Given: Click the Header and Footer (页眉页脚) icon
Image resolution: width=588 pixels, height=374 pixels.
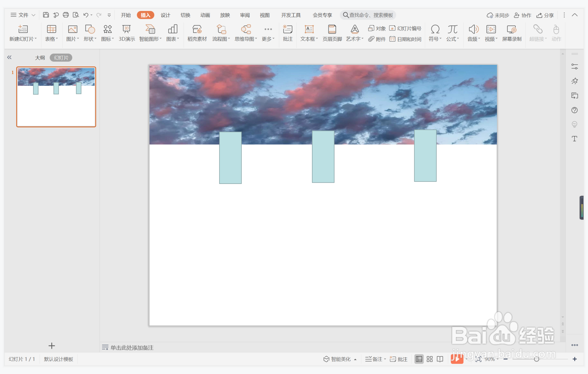Looking at the screenshot, I should [332, 33].
